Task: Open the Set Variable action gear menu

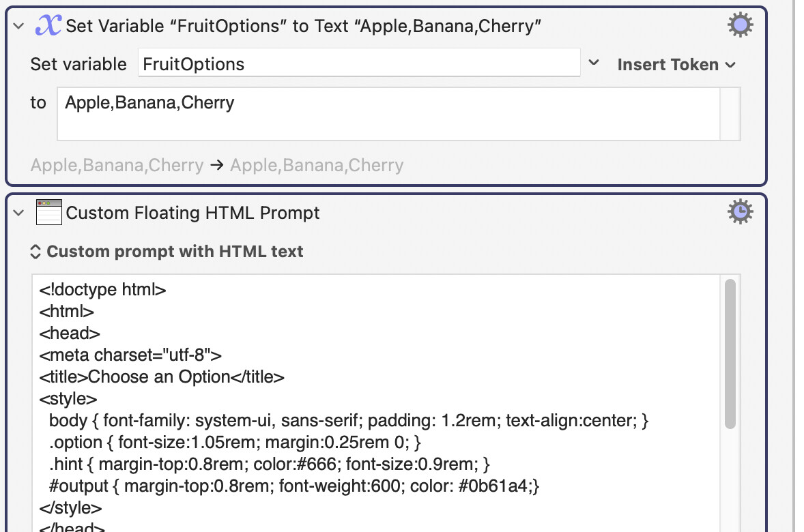Action: point(740,26)
